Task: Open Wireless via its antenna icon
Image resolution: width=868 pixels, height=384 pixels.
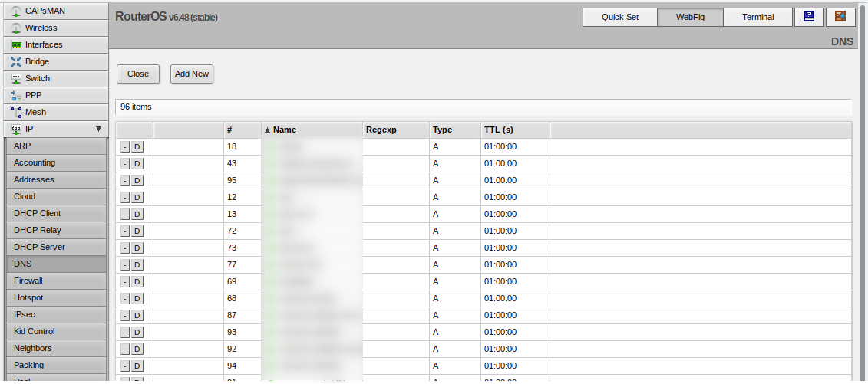Action: (x=16, y=28)
